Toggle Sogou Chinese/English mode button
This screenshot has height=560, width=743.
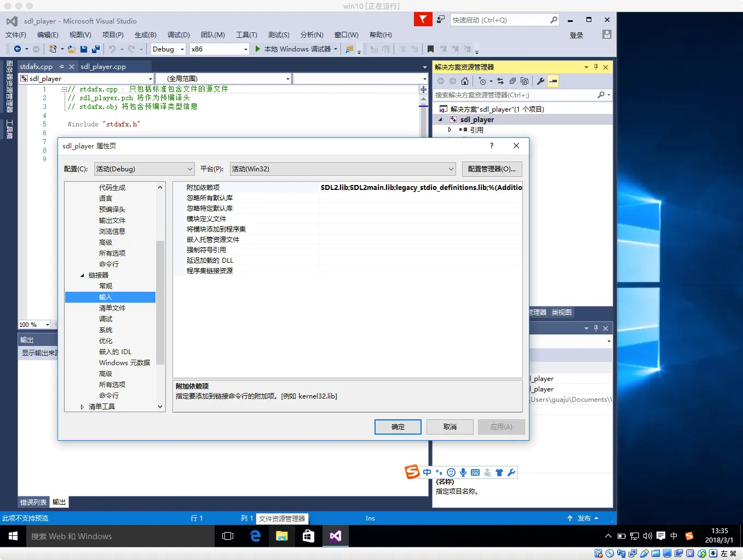(x=427, y=472)
